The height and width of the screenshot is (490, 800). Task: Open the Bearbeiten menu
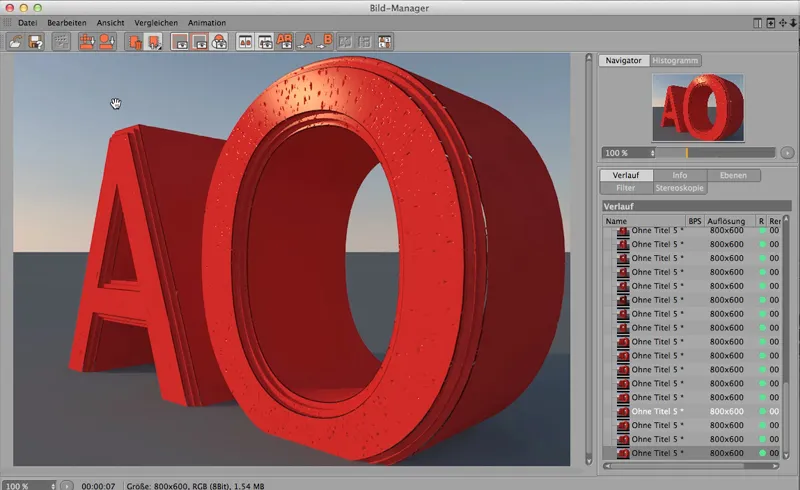(x=67, y=23)
